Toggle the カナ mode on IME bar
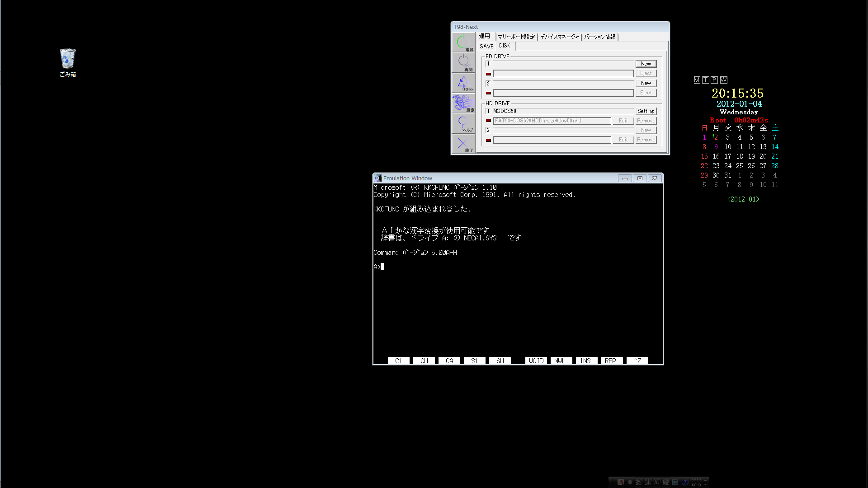The image size is (868, 488). point(657,482)
